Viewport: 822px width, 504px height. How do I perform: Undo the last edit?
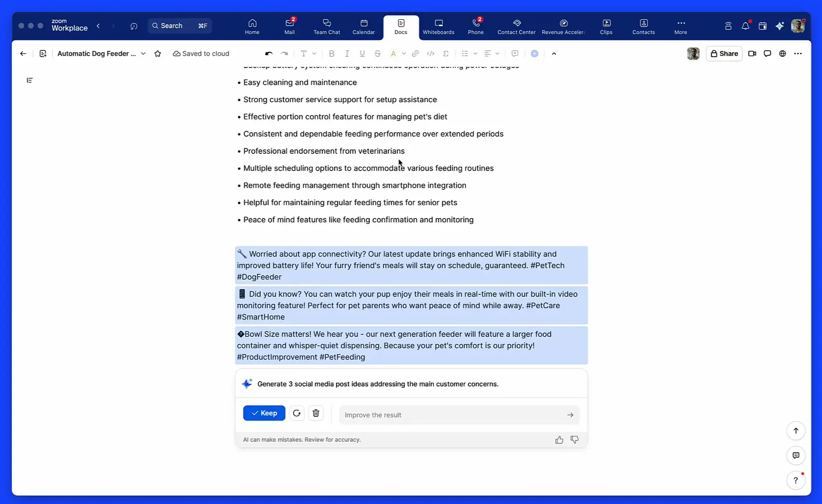pos(269,54)
